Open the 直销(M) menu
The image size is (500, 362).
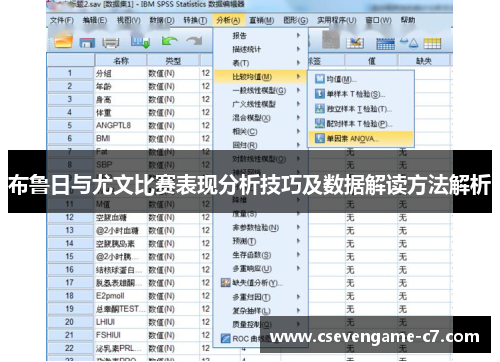(262, 21)
